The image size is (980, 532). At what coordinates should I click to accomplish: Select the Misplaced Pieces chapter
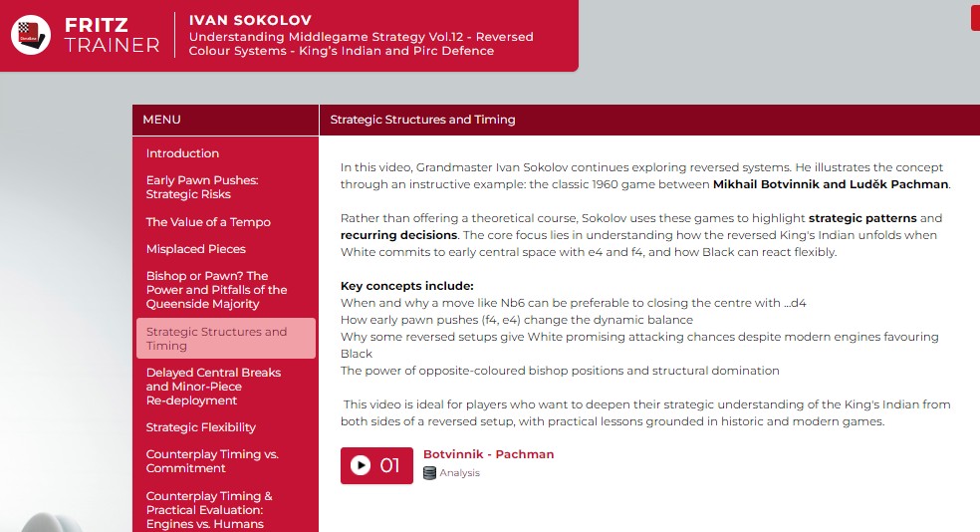tap(195, 249)
